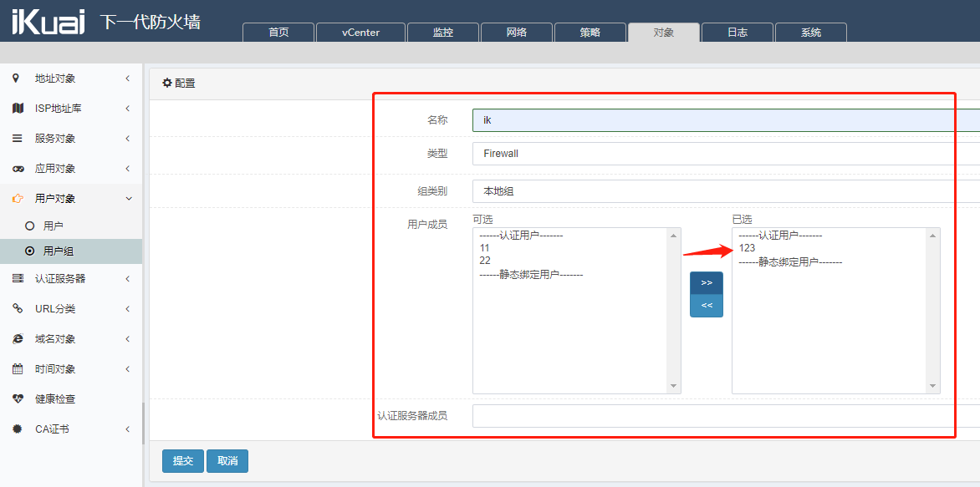Screen dimensions: 980x487
Task: Click 静态绑定用户 header in 可选 list
Action: [531, 274]
